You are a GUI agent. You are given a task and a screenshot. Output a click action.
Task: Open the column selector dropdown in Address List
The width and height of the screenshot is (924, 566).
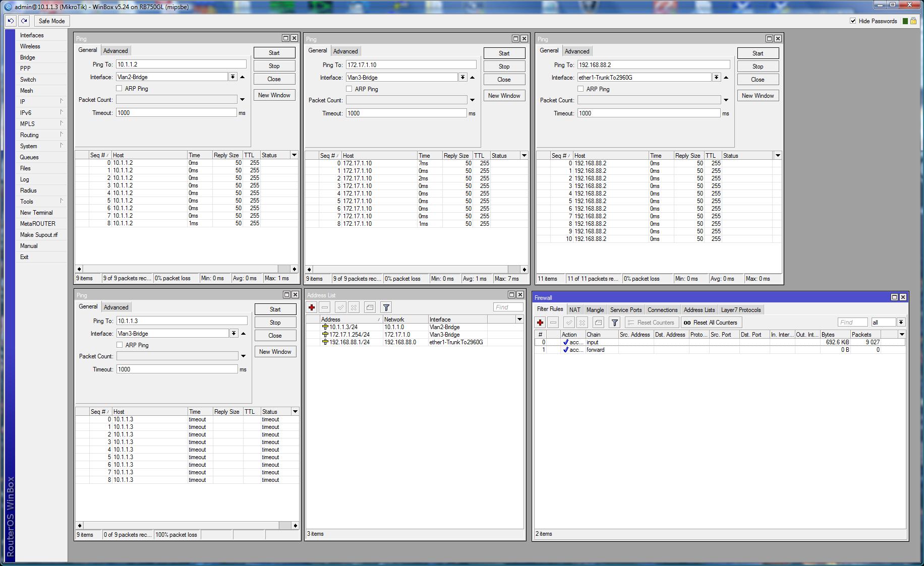(x=519, y=319)
